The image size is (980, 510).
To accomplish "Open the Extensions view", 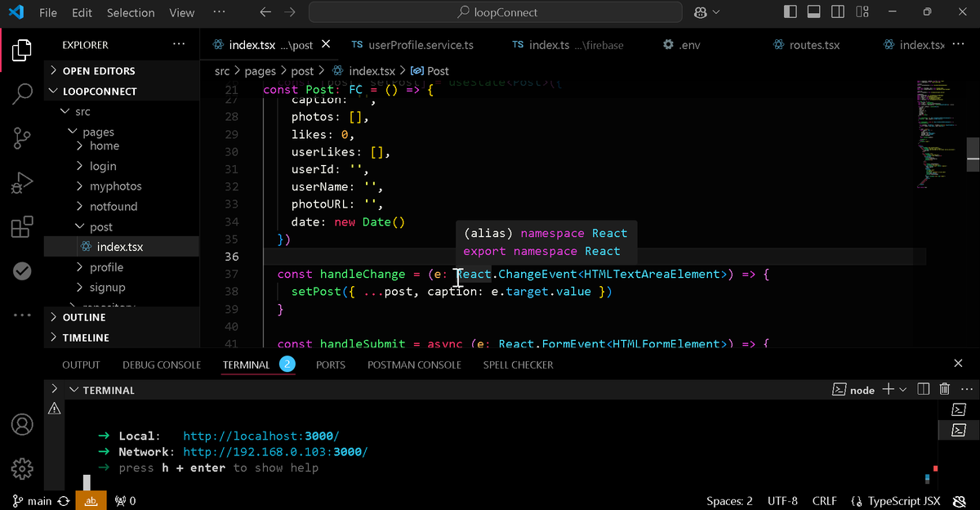I will (x=22, y=226).
